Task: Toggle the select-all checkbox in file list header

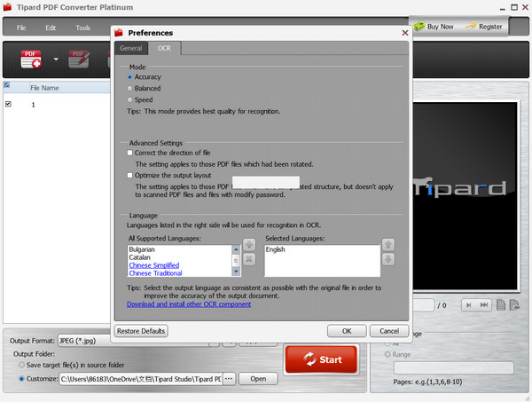Action: [x=7, y=84]
